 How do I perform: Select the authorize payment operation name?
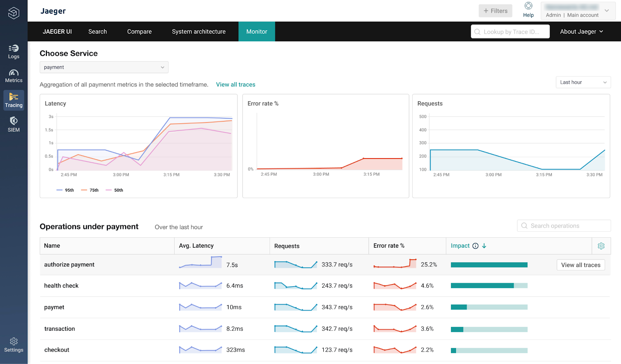(x=69, y=265)
